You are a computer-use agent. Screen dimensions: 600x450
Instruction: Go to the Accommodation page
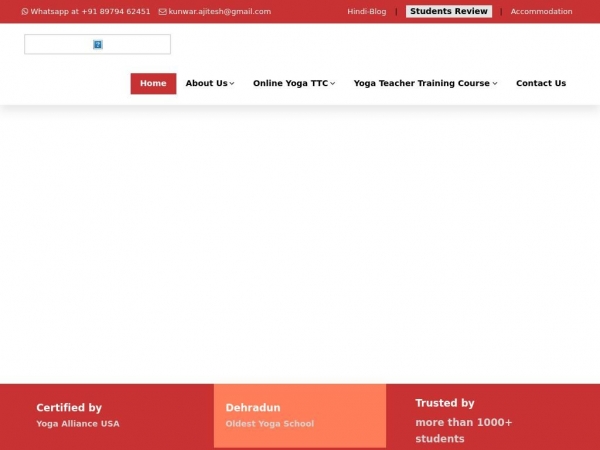541,12
